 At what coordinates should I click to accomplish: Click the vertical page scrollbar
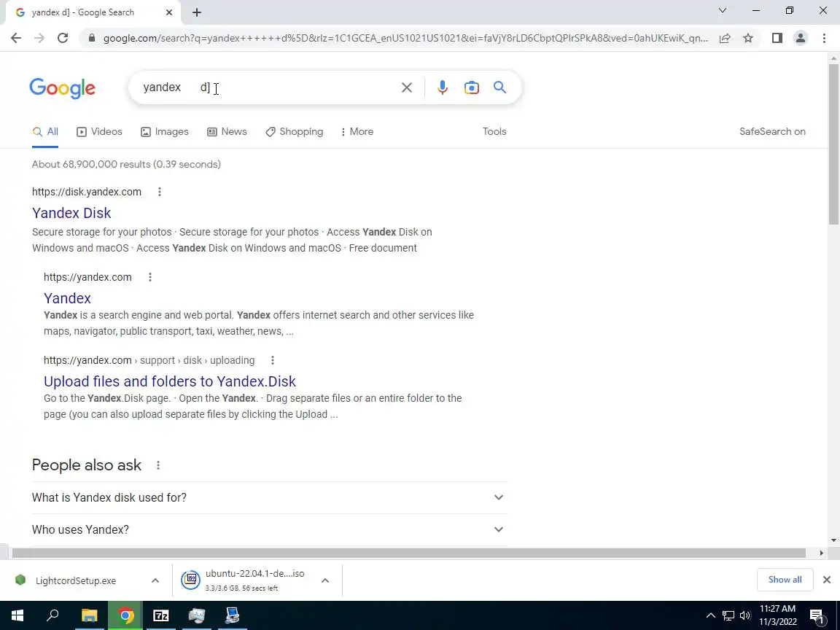(833, 144)
